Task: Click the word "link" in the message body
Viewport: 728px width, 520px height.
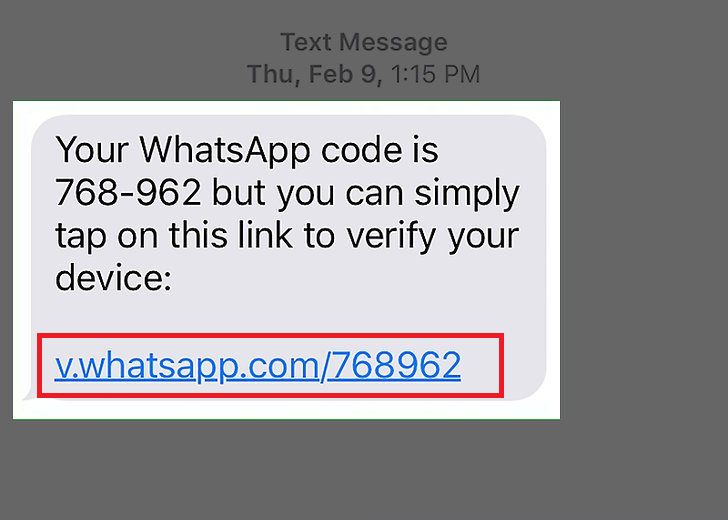Action: tap(265, 235)
